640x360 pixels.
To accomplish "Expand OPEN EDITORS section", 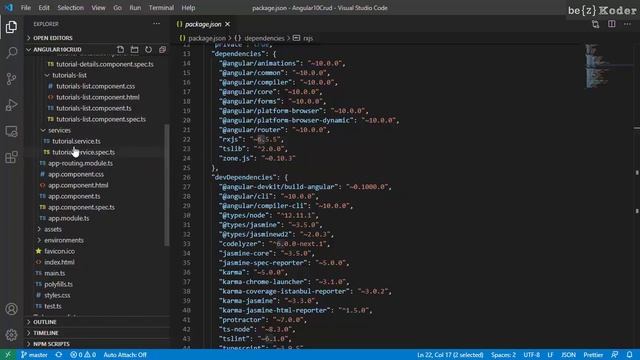I will [97, 38].
